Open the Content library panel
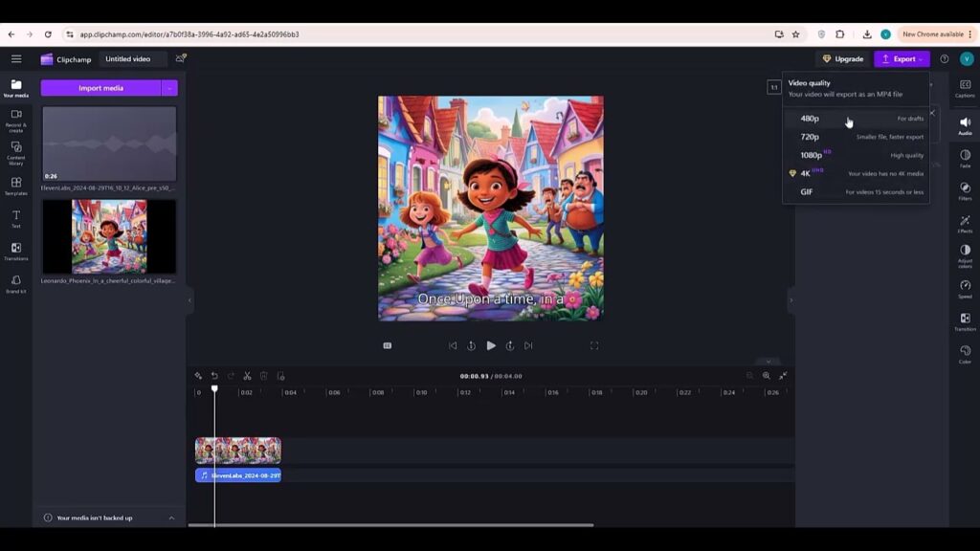Screen dimensions: 980x551 click(x=16, y=153)
